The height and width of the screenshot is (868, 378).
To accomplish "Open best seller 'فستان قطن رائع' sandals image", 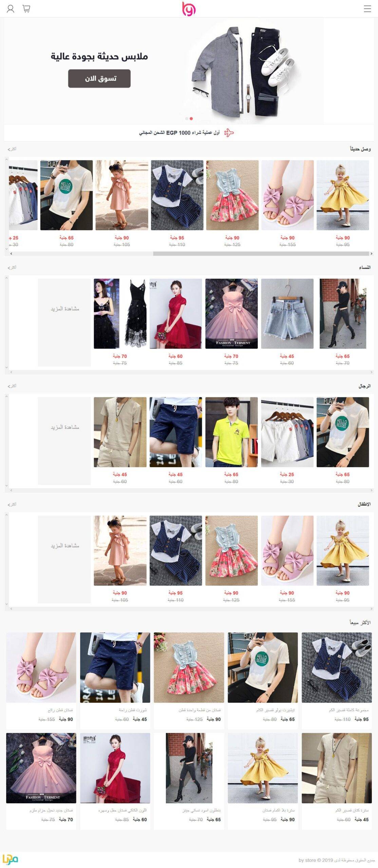I will [41, 667].
